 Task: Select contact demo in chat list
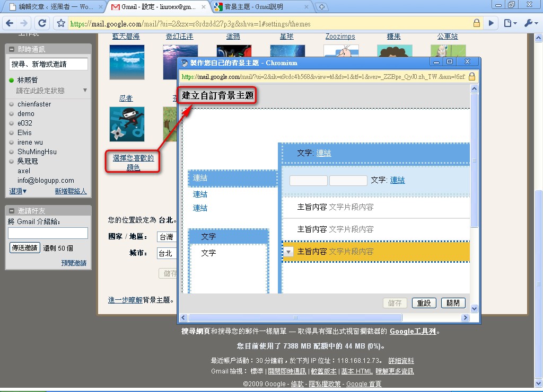pyautogui.click(x=26, y=114)
